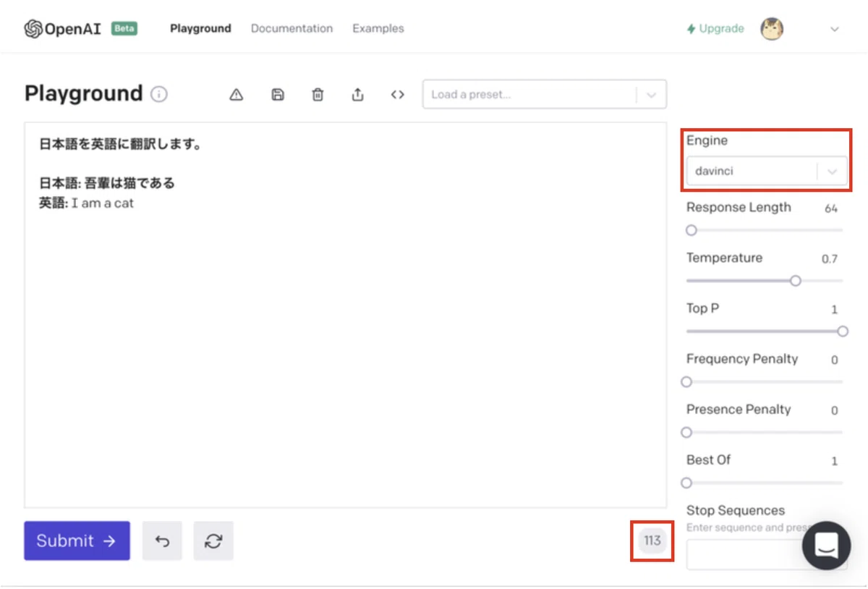
Task: Open the Playground info icon
Action: 159,94
